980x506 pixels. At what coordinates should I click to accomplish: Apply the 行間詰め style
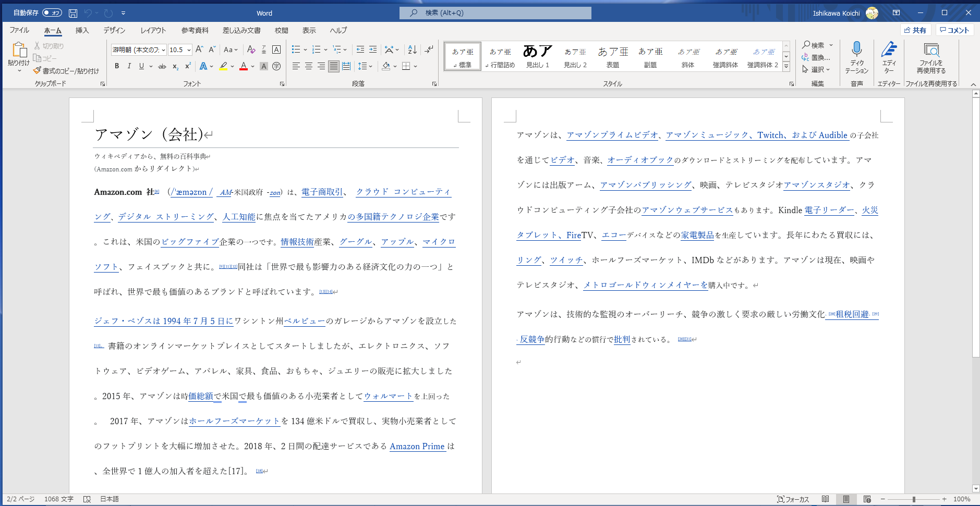pyautogui.click(x=500, y=56)
